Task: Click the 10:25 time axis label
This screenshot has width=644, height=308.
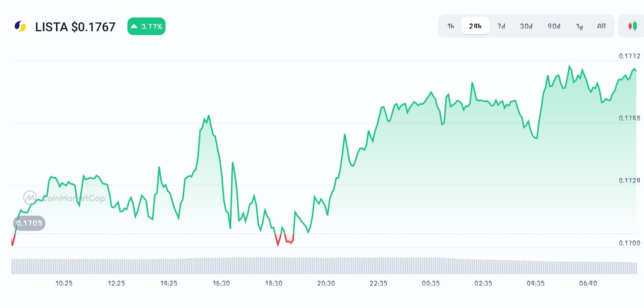Action: point(64,283)
